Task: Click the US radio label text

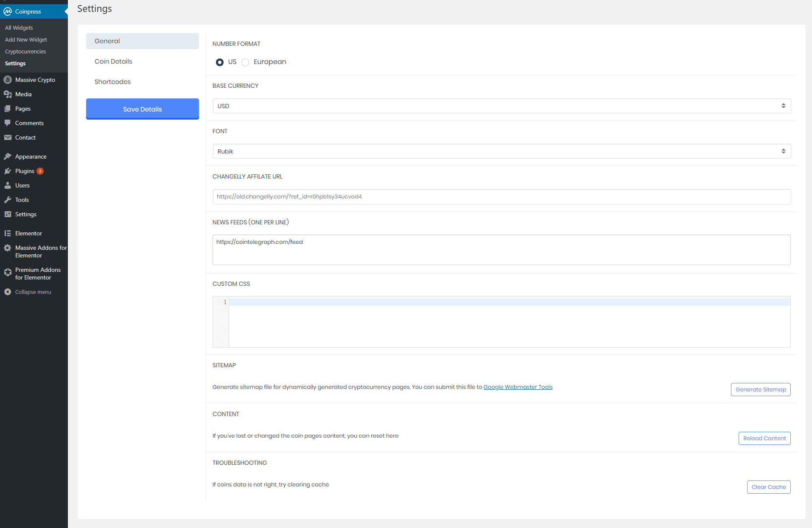Action: tap(232, 62)
